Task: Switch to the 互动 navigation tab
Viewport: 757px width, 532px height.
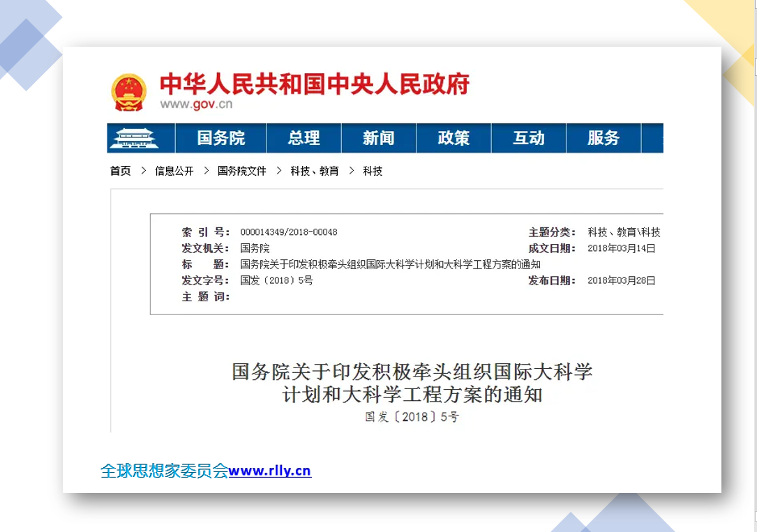Action: click(x=529, y=138)
